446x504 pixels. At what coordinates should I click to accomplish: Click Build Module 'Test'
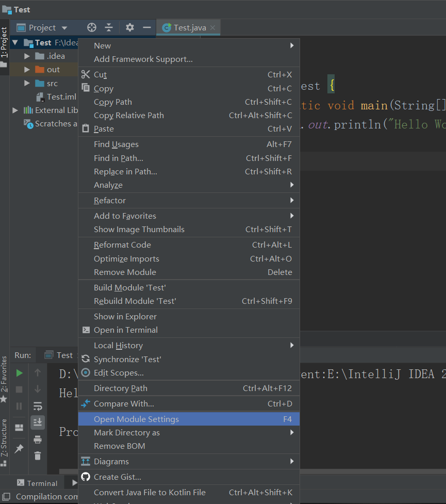189,288
